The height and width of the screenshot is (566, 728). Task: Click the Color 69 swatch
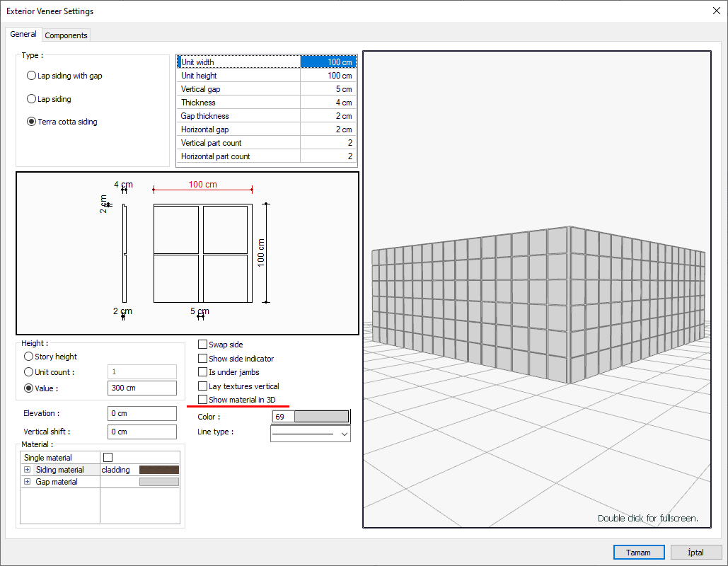coord(321,417)
